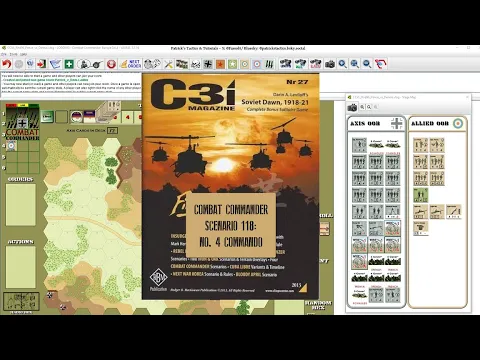The width and height of the screenshot is (480, 360).
Task: Click the map overview thumbnail at bottom left
Action: point(21,302)
